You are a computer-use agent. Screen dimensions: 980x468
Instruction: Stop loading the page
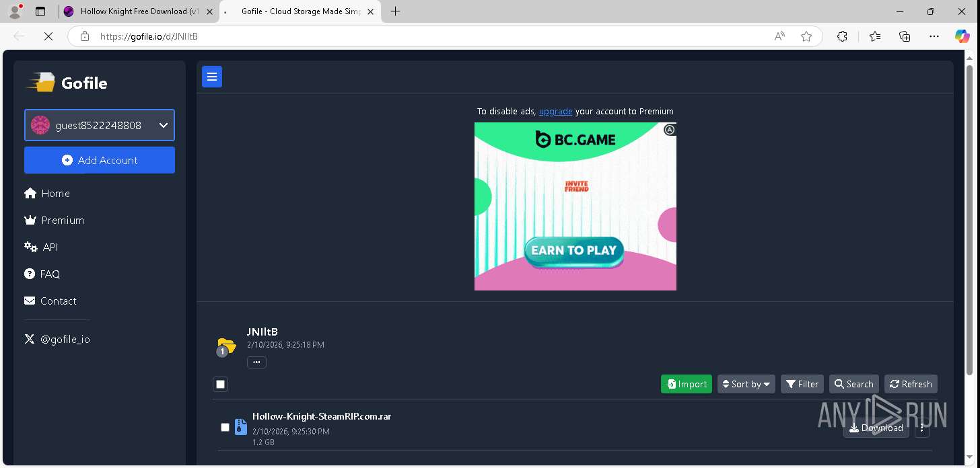tap(48, 36)
